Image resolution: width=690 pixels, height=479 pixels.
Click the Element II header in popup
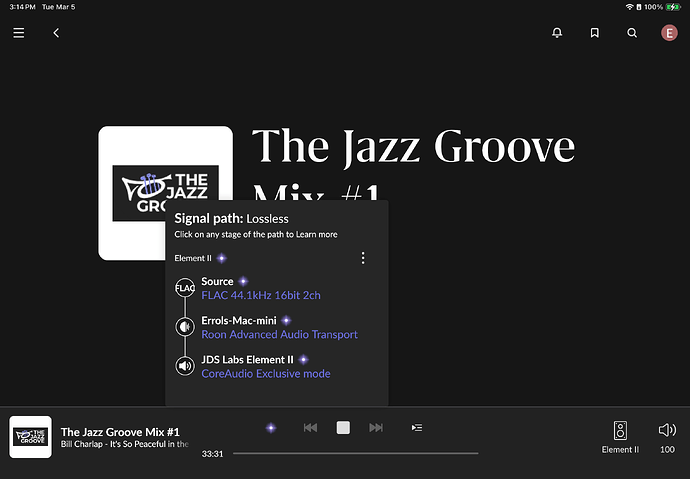[x=193, y=258]
